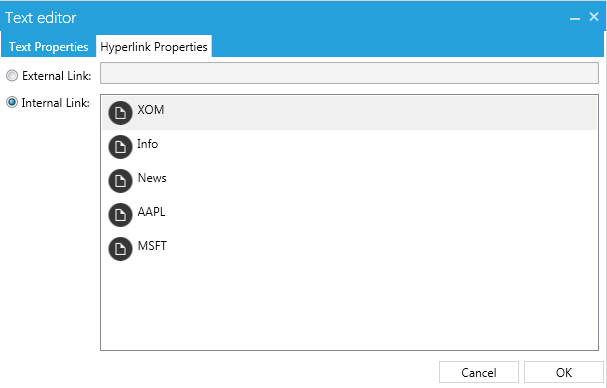The width and height of the screenshot is (607, 388).
Task: Focus the External Link URL field
Action: click(x=349, y=73)
